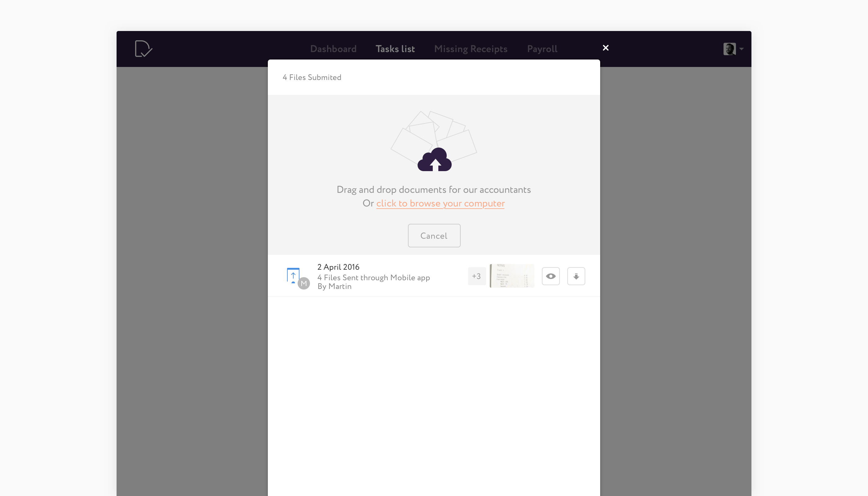868x496 pixels.
Task: Click the stacked papers illustration
Action: coord(433,133)
